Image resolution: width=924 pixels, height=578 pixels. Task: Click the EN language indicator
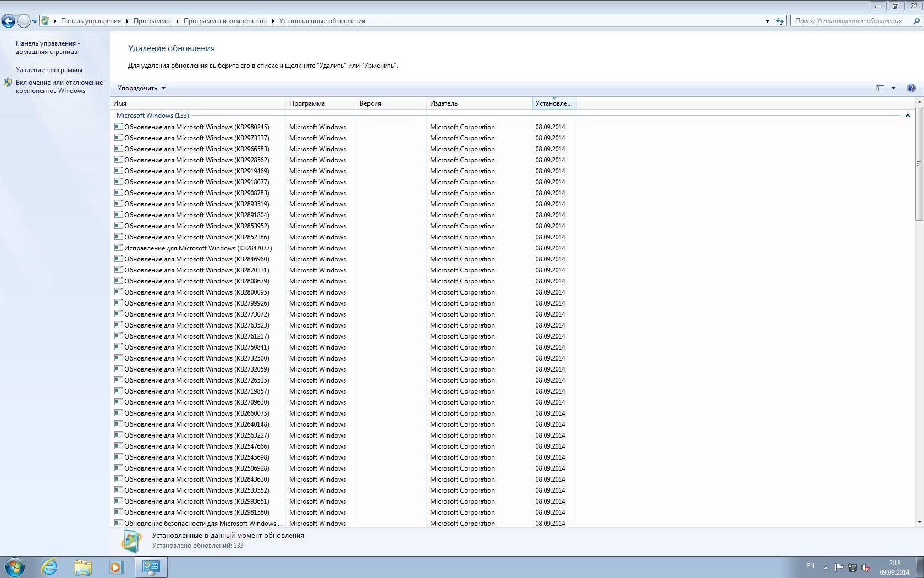(810, 566)
